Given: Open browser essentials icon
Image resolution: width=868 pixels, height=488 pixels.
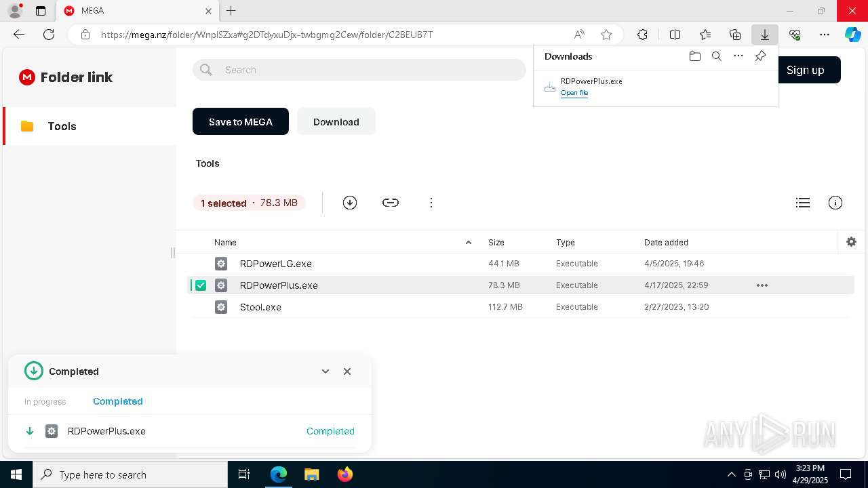Looking at the screenshot, I should 795,35.
